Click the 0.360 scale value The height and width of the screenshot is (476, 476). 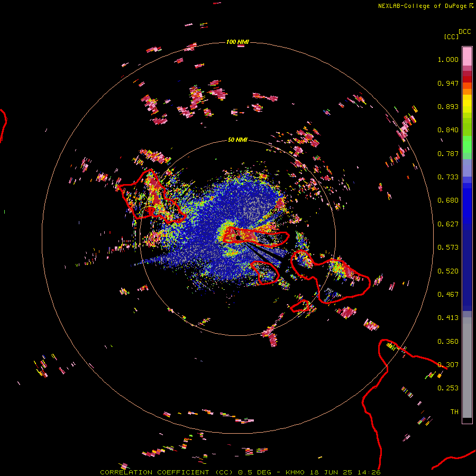[x=448, y=342]
